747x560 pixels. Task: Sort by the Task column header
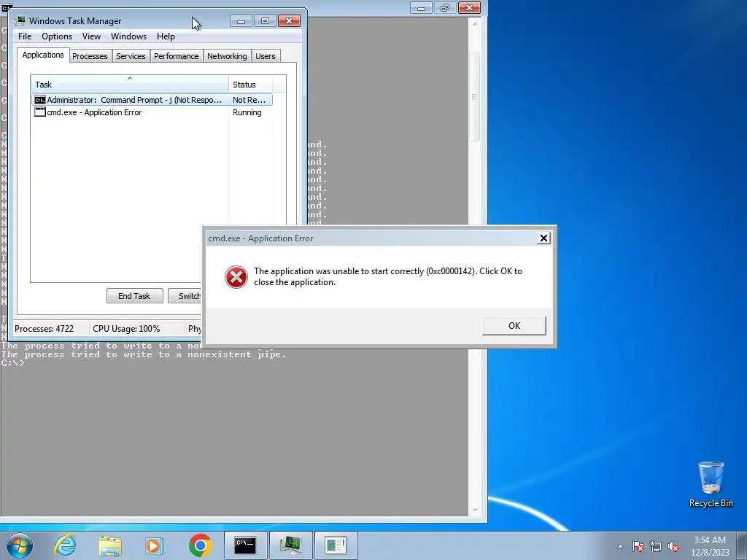point(130,85)
